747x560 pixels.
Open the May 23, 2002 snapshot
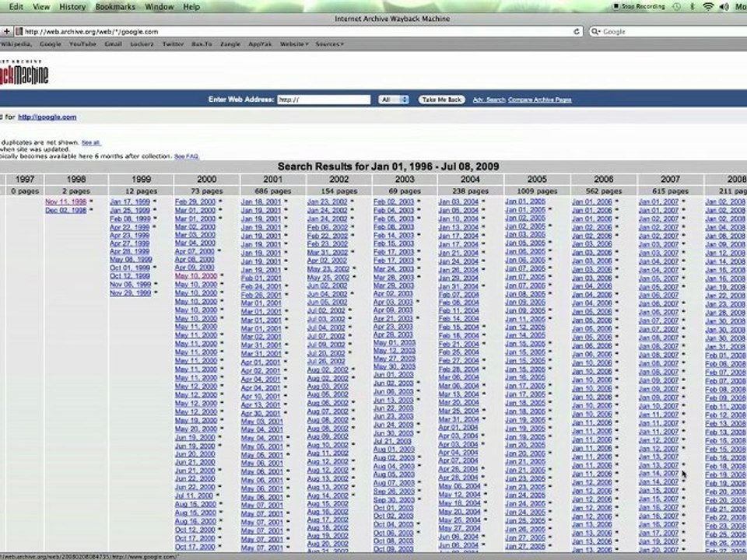[x=328, y=269]
